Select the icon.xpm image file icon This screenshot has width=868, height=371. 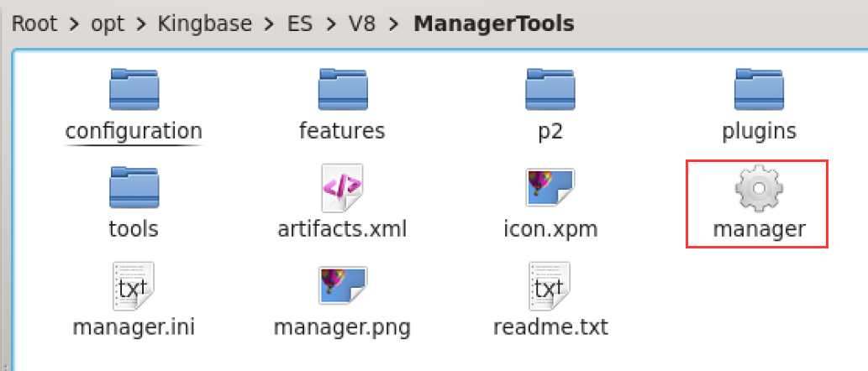550,188
